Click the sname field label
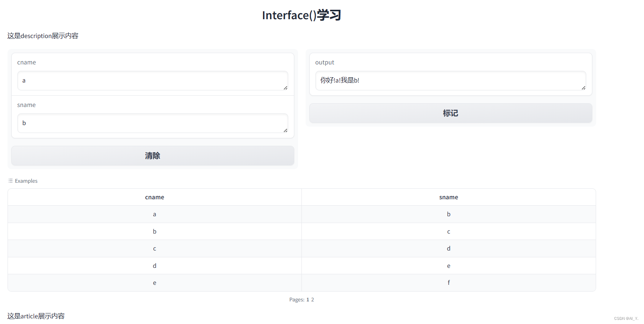 [26, 105]
